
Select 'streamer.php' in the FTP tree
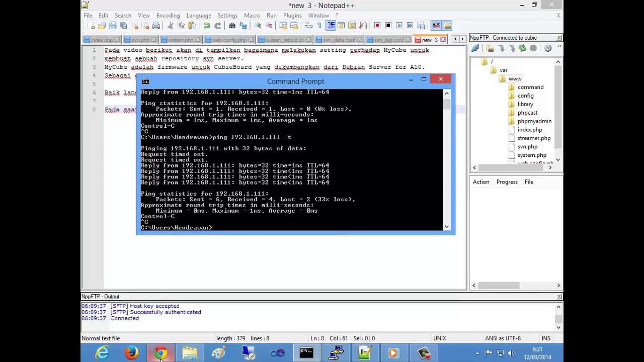pos(534,138)
